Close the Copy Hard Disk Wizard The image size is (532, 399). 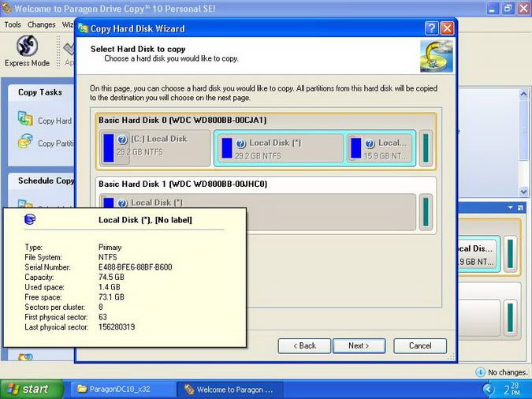pyautogui.click(x=447, y=28)
